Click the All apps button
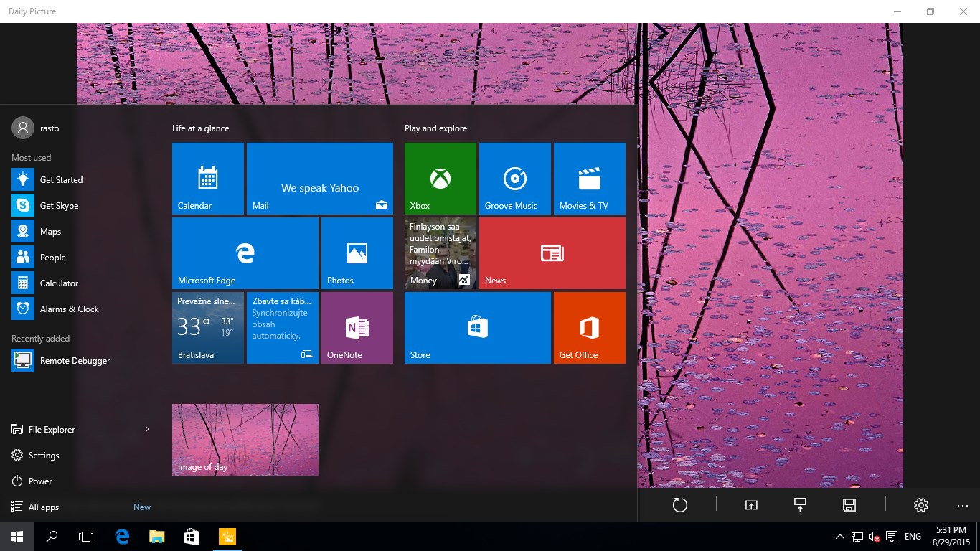Viewport: 980px width, 551px height. click(x=44, y=507)
